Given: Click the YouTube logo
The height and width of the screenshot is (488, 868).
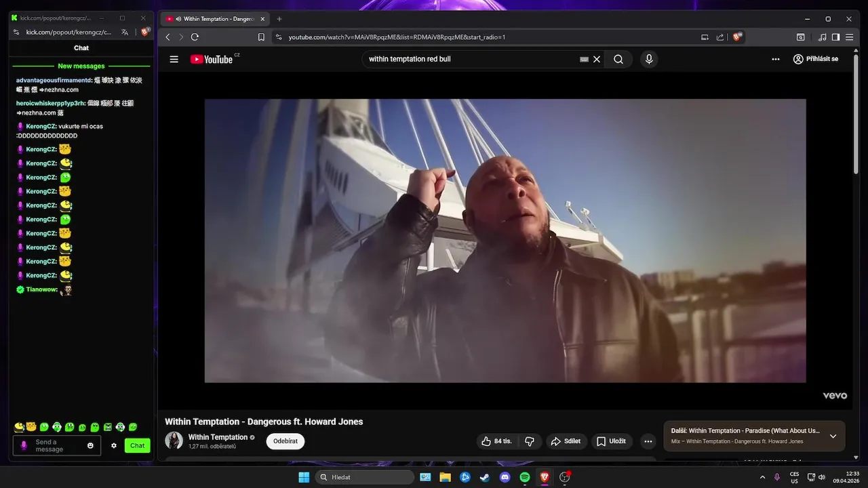Looking at the screenshot, I should click(x=213, y=59).
